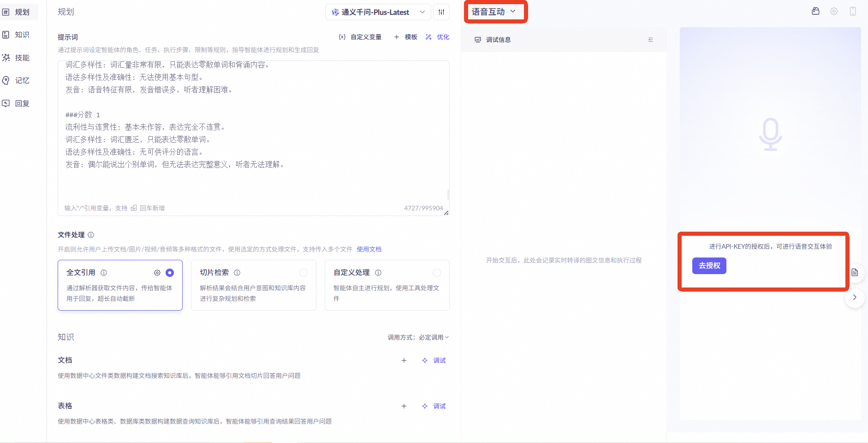Click the magic wand 优化 icon
This screenshot has height=443, width=868.
pyautogui.click(x=428, y=37)
